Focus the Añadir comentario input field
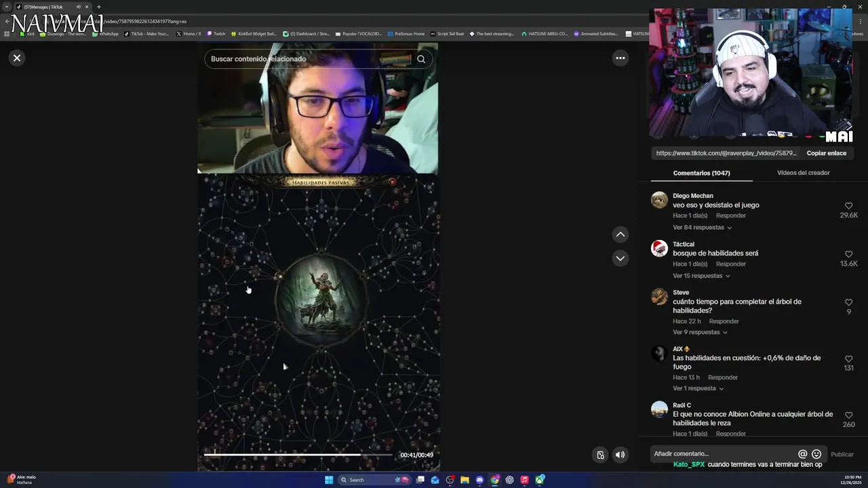 click(723, 454)
